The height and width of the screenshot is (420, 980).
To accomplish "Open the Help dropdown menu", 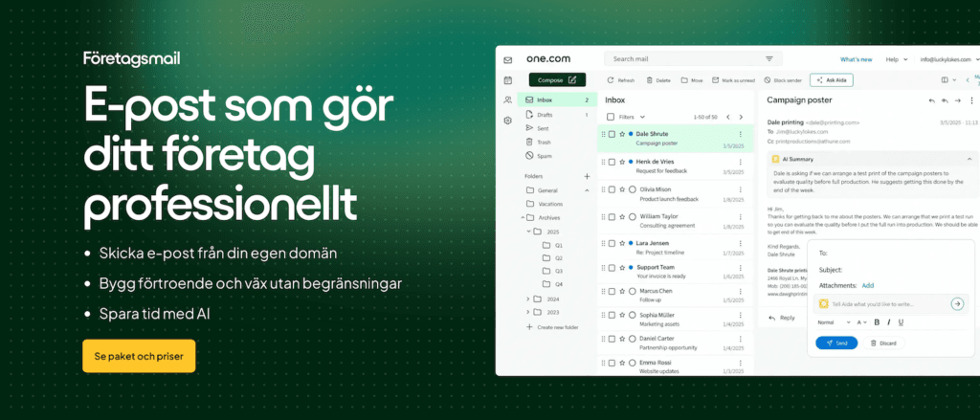I will click(x=896, y=59).
